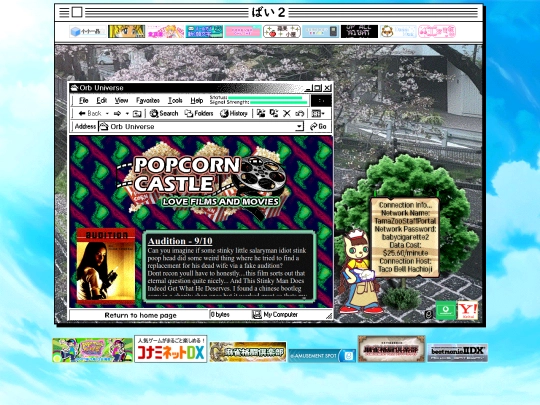Click the Back arrow button
This screenshot has width=540, height=405.
(x=90, y=113)
